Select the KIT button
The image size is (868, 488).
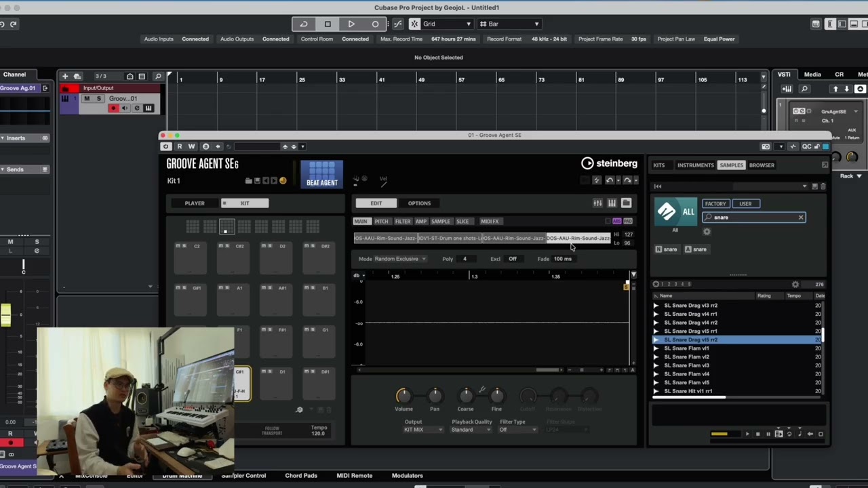point(245,203)
